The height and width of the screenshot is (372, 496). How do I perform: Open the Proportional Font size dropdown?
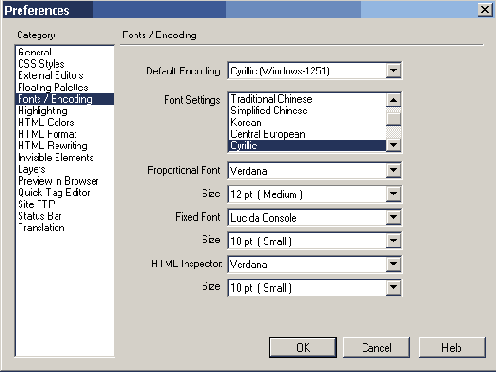tap(393, 194)
